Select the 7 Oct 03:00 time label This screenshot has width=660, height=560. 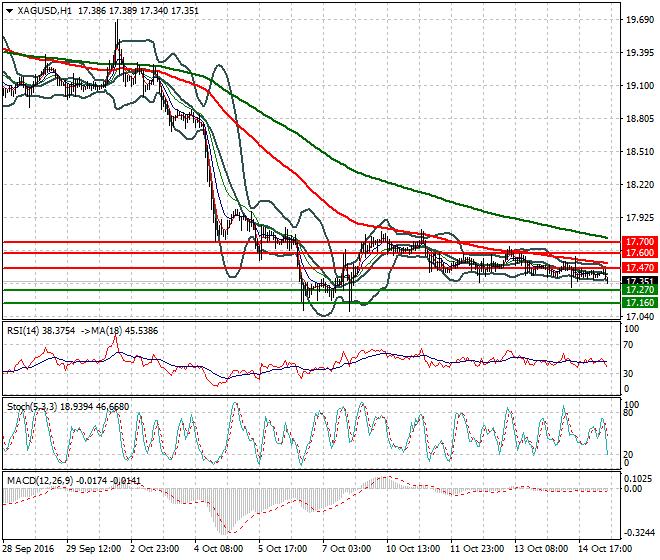(x=346, y=549)
